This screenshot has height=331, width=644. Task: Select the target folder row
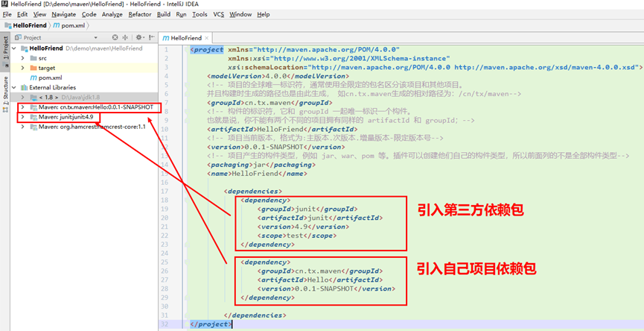[x=84, y=68]
